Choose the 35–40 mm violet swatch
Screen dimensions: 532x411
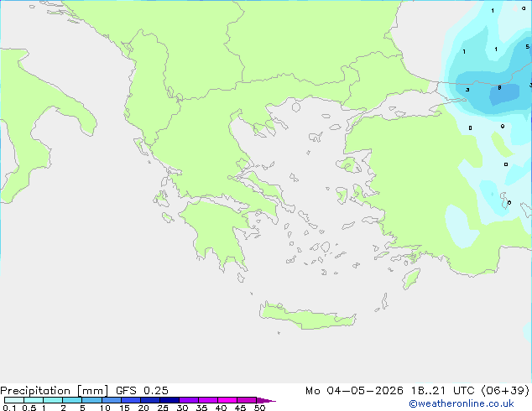coord(208,400)
